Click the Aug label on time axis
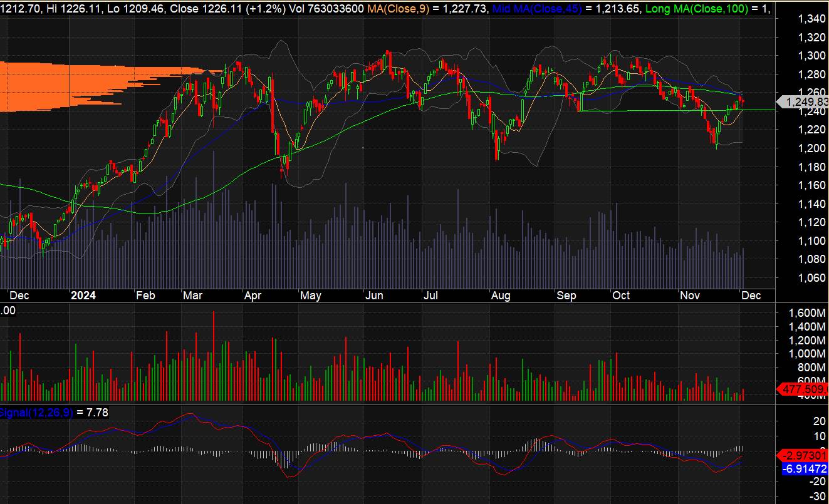Image resolution: width=829 pixels, height=504 pixels. [501, 296]
